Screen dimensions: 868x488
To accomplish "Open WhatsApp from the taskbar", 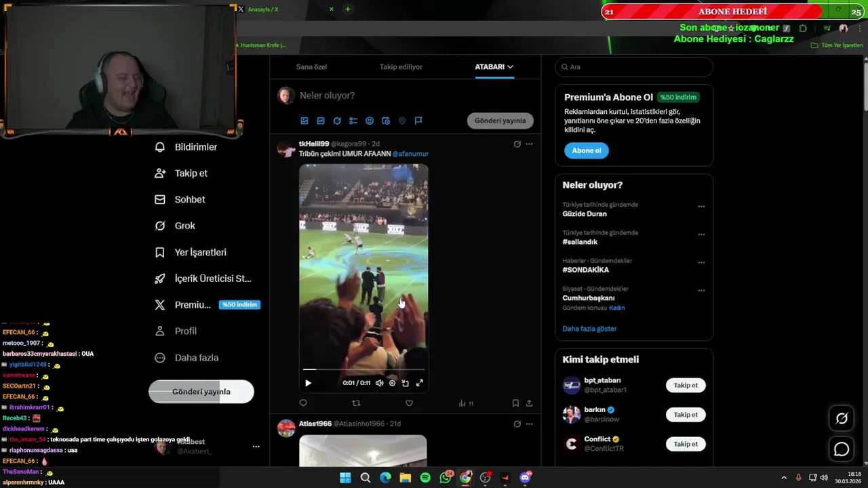I will (446, 478).
